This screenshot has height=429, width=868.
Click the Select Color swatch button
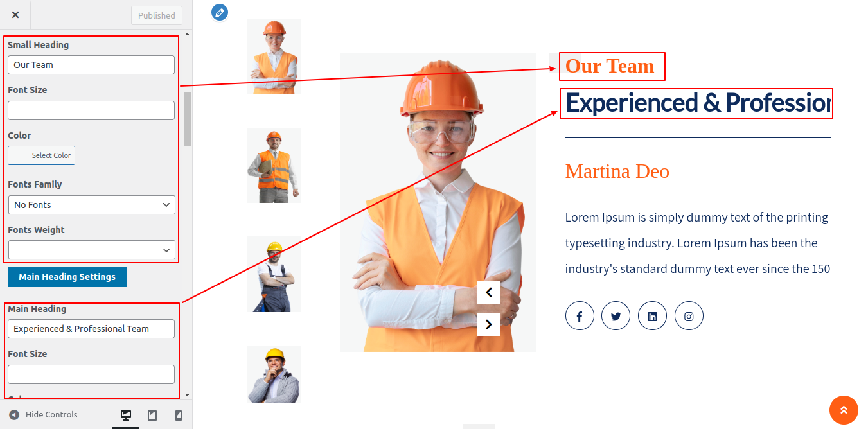(x=41, y=155)
